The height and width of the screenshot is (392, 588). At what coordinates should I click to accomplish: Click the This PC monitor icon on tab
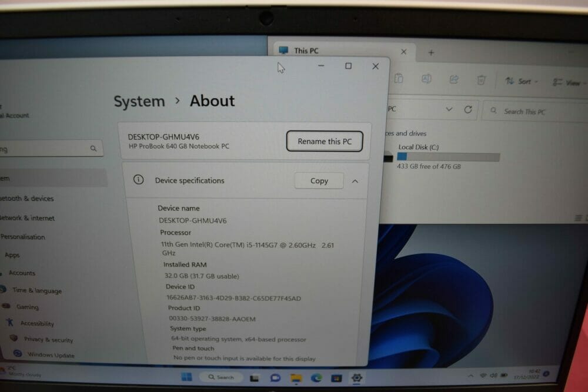pyautogui.click(x=284, y=50)
